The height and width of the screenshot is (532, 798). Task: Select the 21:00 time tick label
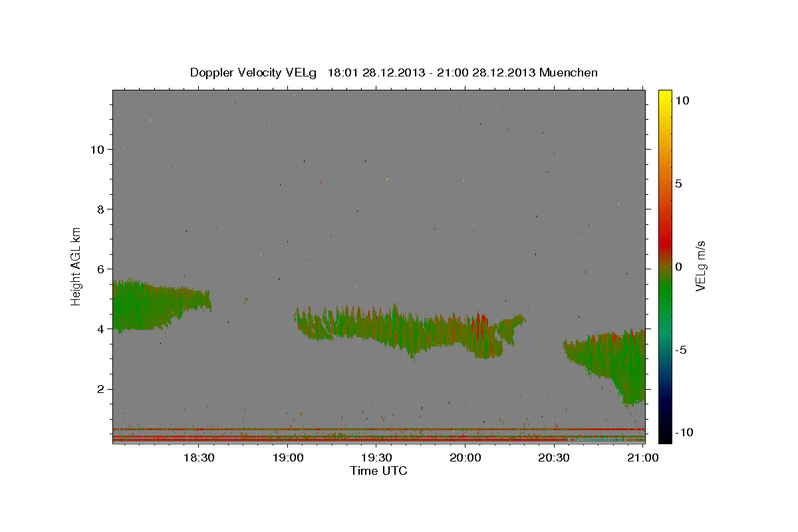643,458
